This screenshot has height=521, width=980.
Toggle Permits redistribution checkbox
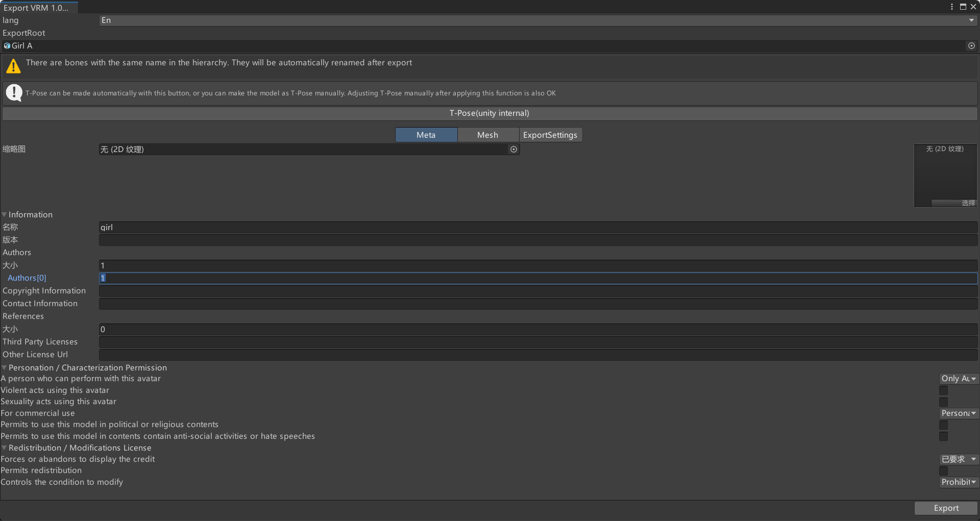(943, 471)
